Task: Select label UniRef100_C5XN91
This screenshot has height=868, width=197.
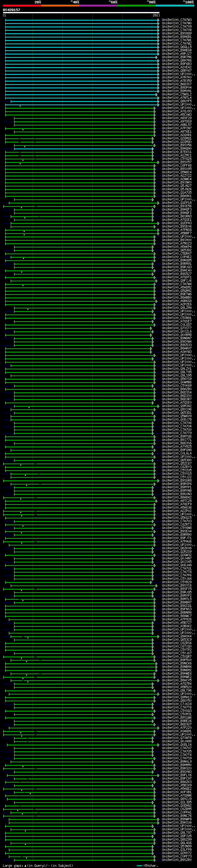Action: pos(177,318)
